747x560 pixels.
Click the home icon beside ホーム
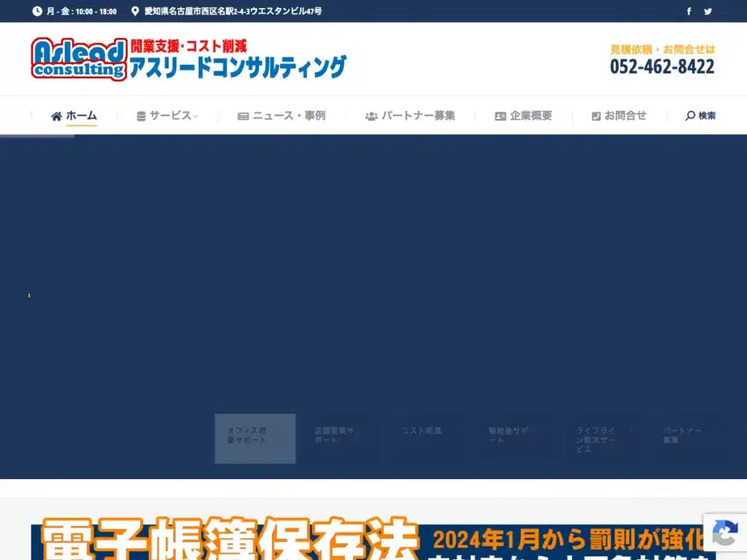coord(56,116)
